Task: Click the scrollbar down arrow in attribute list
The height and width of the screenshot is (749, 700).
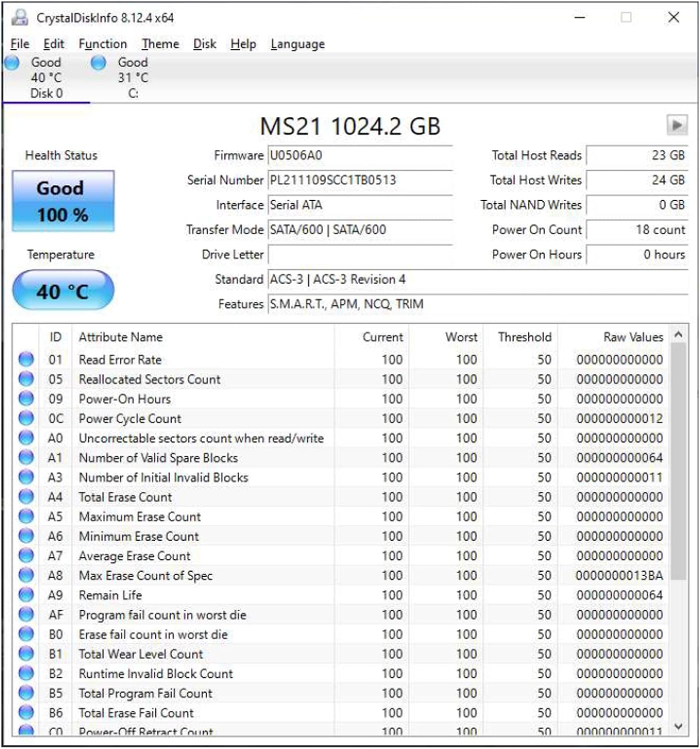Action: point(678,726)
